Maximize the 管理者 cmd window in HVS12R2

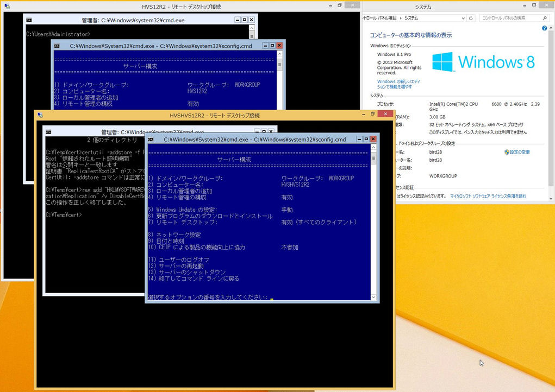point(245,20)
